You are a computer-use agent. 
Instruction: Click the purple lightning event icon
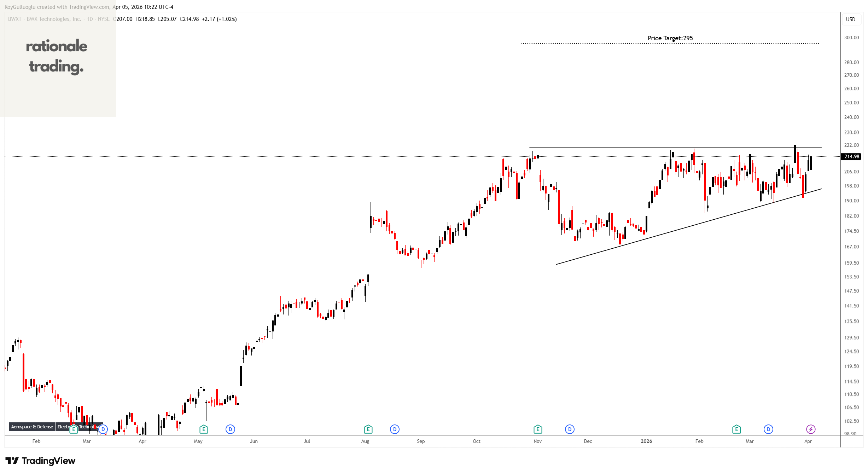(810, 429)
